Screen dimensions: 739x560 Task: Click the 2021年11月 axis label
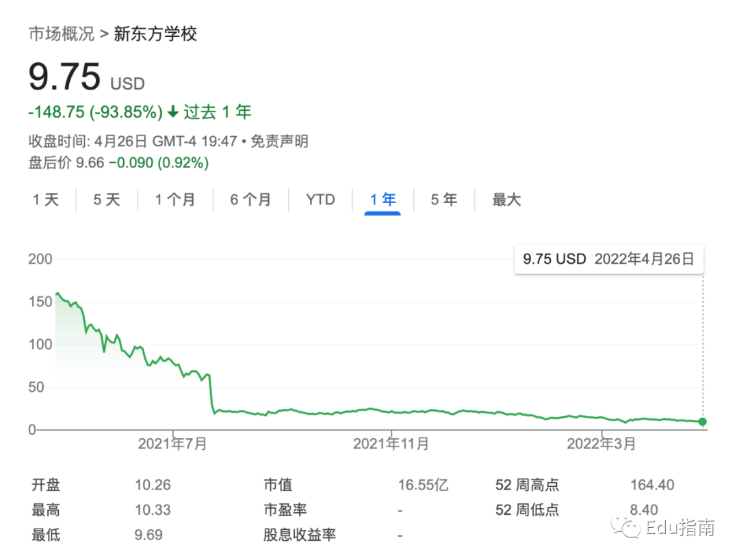(391, 444)
